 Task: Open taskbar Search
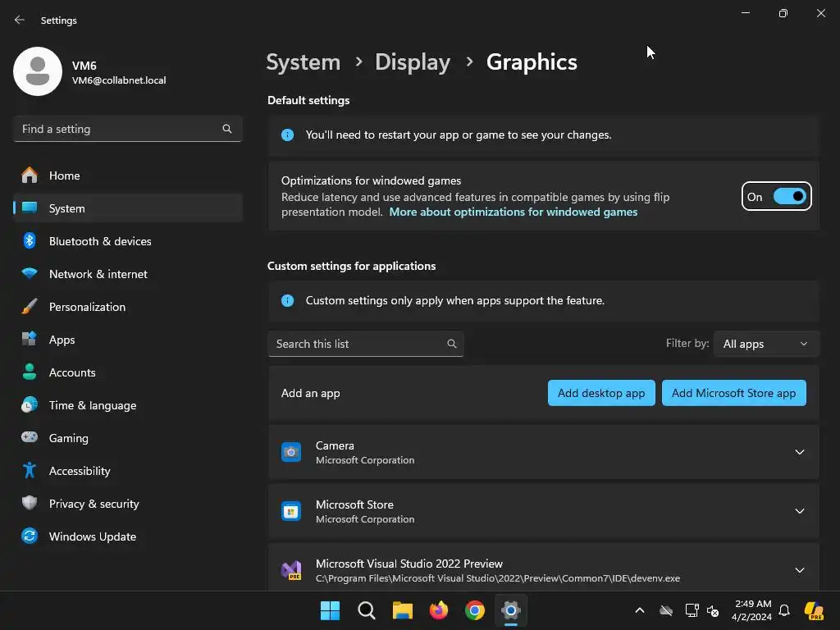point(367,610)
